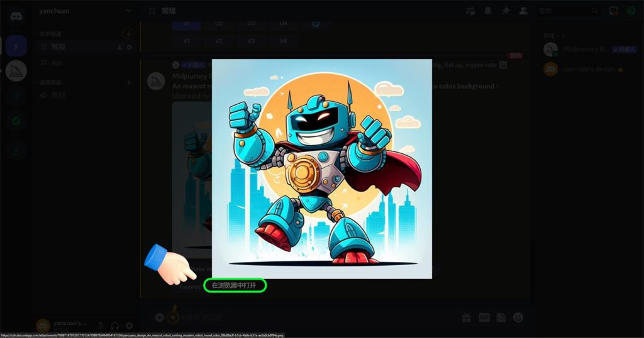Open the Midjourney sailboat server icon
Screen dimensions: 644x338
click(x=16, y=70)
